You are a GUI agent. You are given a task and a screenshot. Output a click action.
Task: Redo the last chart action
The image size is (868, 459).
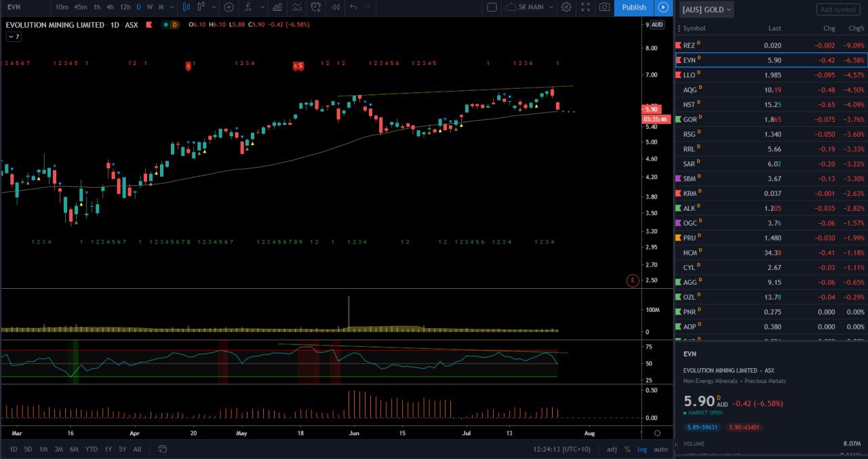coord(368,7)
